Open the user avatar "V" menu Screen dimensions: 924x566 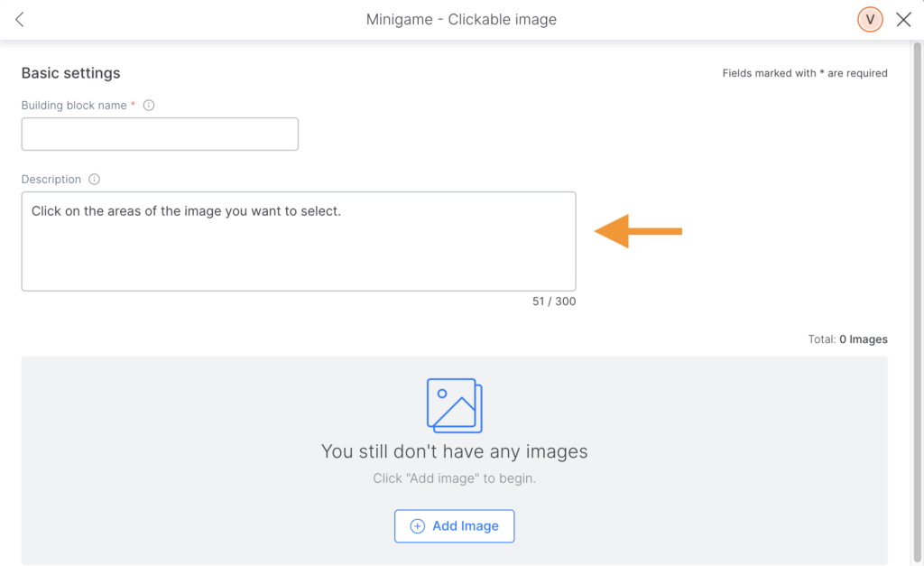(x=870, y=20)
